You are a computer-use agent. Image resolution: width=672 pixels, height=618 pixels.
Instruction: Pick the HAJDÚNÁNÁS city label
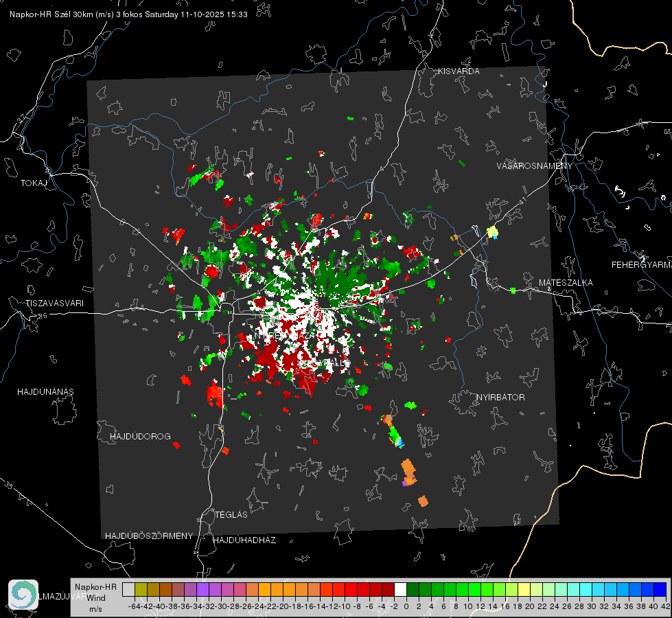[x=45, y=391]
